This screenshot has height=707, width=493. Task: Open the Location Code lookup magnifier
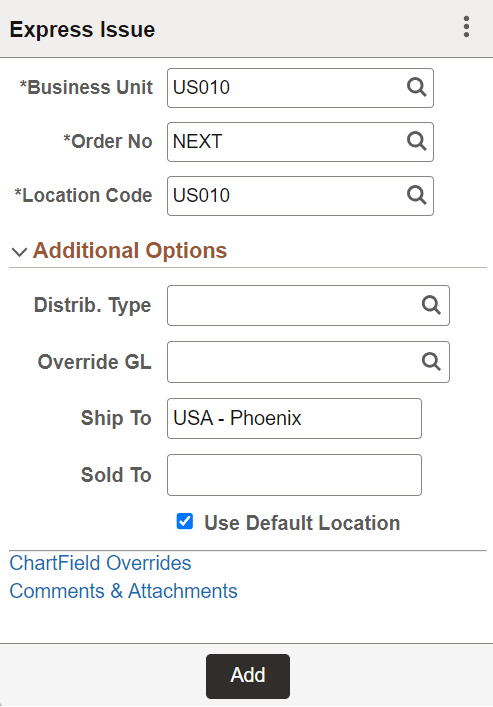(416, 196)
